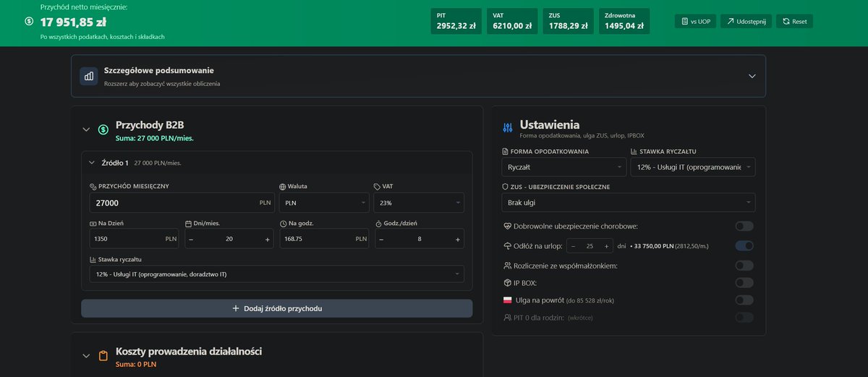Increase Godz./dzień with the plus button

pyautogui.click(x=458, y=239)
